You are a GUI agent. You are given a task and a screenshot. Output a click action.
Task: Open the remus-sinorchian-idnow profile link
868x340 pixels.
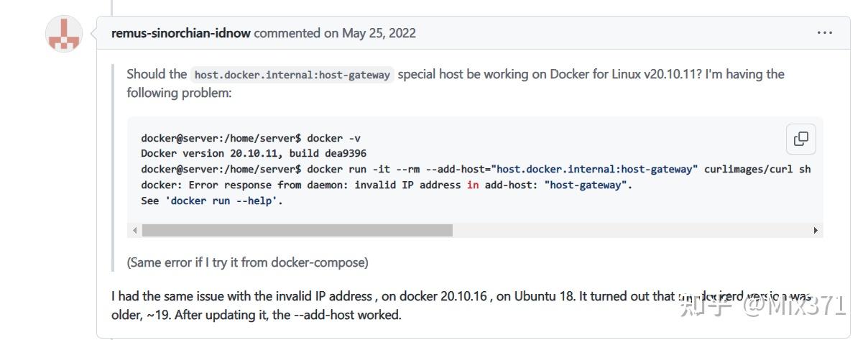(181, 33)
